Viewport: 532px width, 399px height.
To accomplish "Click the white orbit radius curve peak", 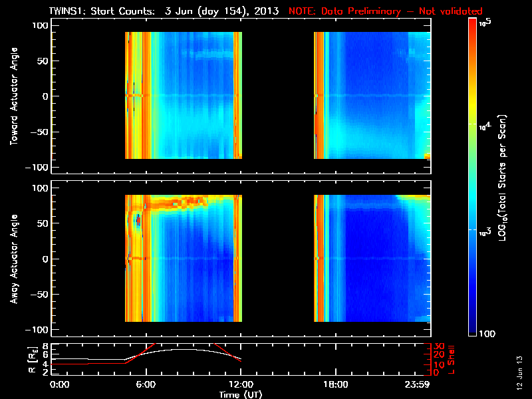I will (184, 349).
